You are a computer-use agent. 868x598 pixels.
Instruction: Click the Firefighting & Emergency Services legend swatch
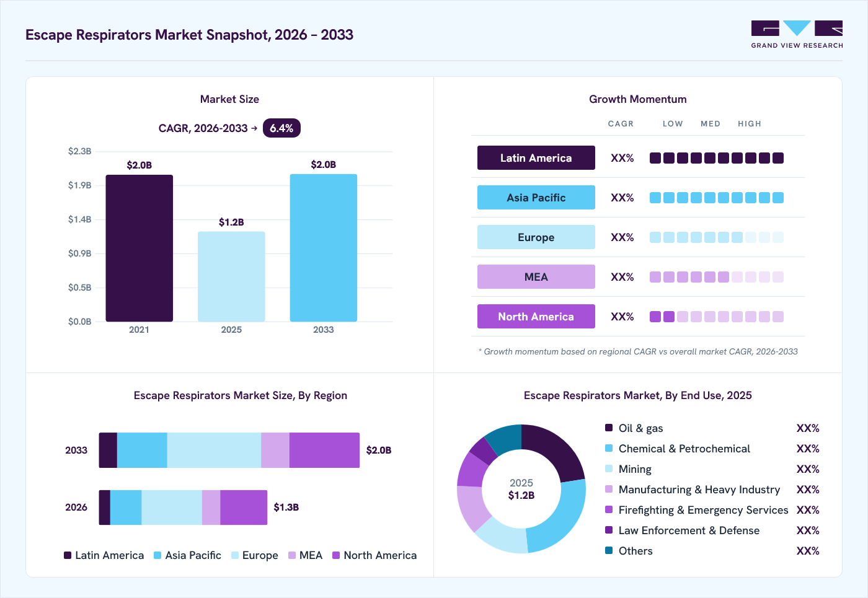(609, 509)
